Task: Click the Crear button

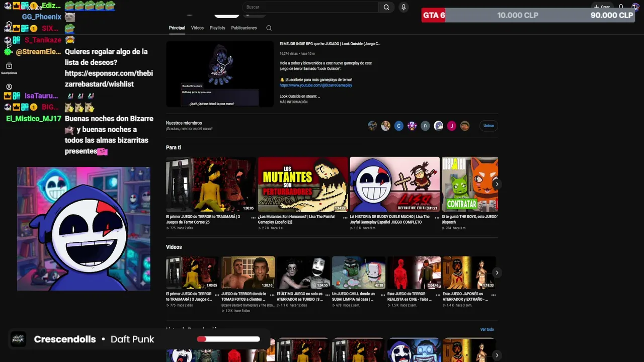Action: point(602,7)
